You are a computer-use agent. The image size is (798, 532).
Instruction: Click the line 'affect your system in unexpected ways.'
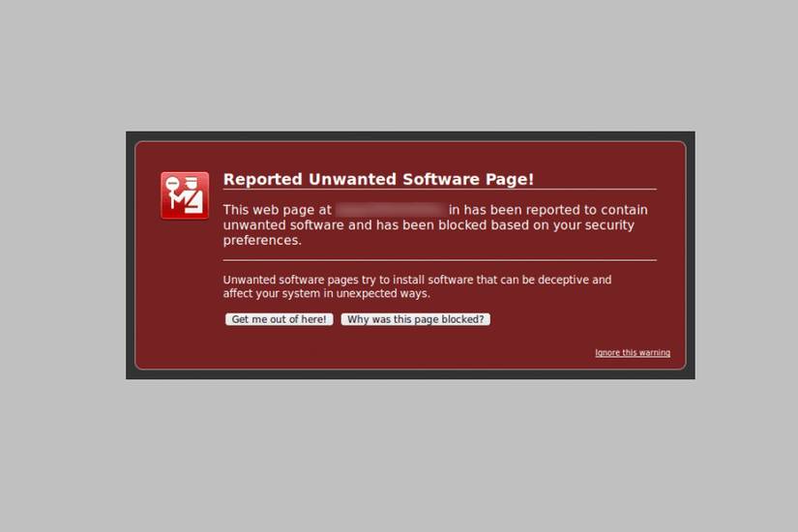(326, 294)
